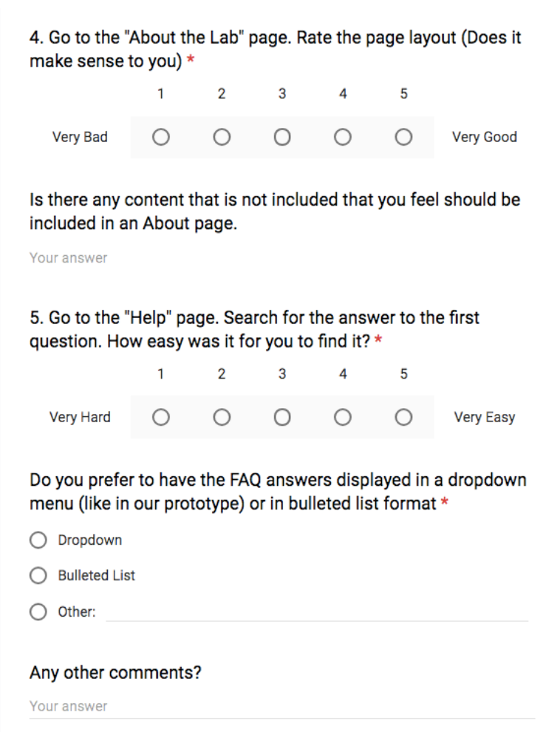Click the Bulleted List label text

pos(97,575)
